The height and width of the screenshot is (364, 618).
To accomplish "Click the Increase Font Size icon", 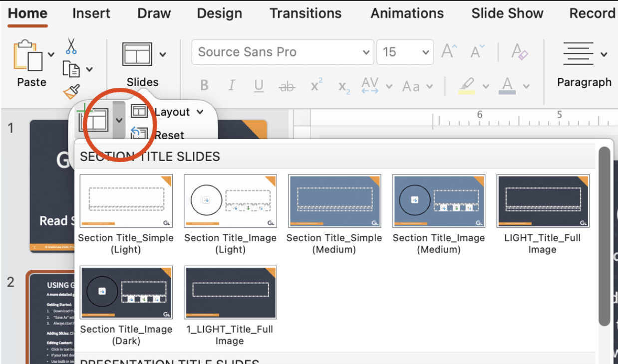I will pyautogui.click(x=449, y=52).
